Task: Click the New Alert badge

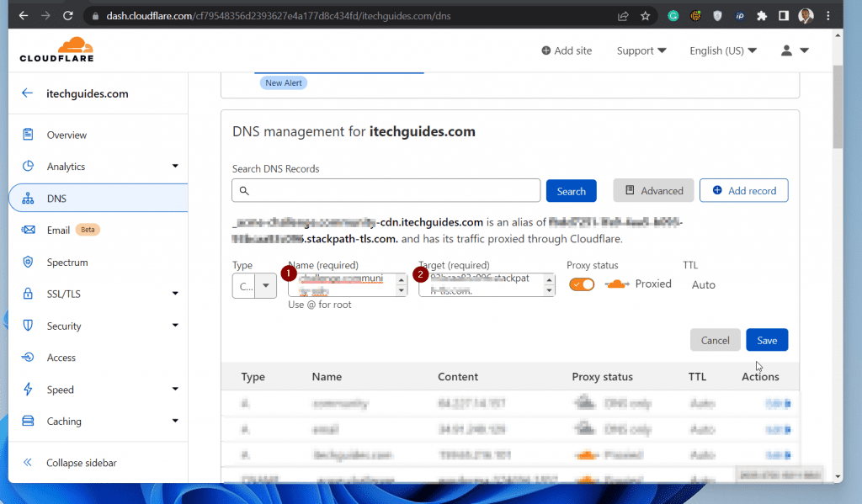Action: click(x=284, y=83)
